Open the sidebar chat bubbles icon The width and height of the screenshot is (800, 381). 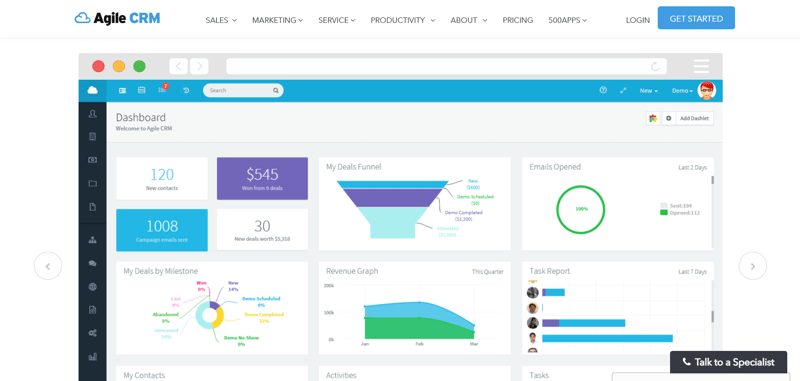(x=92, y=264)
